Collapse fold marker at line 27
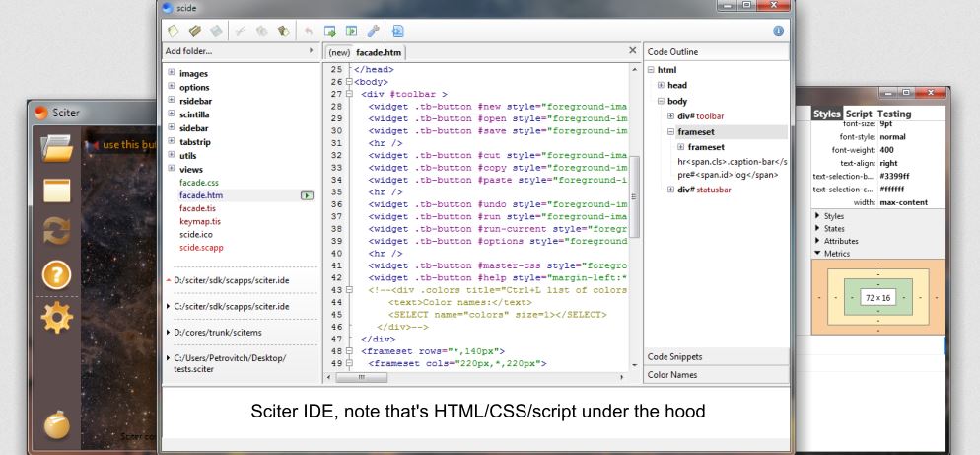 pyautogui.click(x=349, y=94)
